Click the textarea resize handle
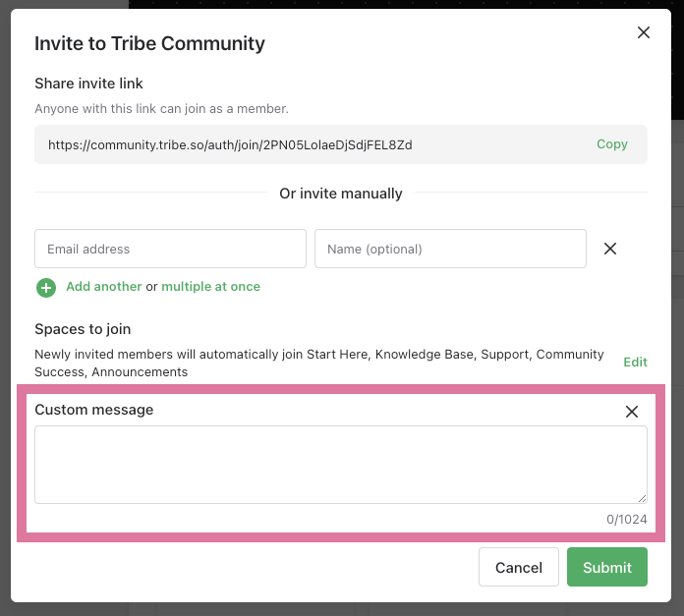The image size is (684, 616). tap(642, 498)
